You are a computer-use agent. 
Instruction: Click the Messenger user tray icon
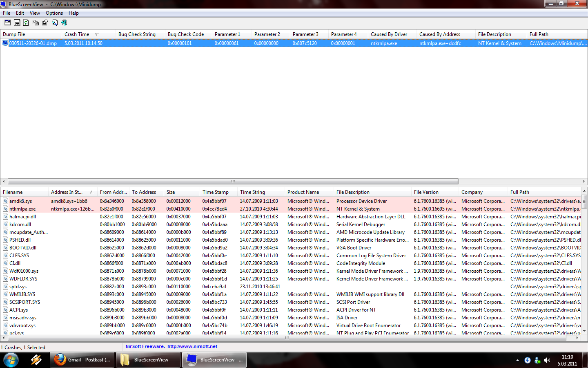pyautogui.click(x=537, y=360)
